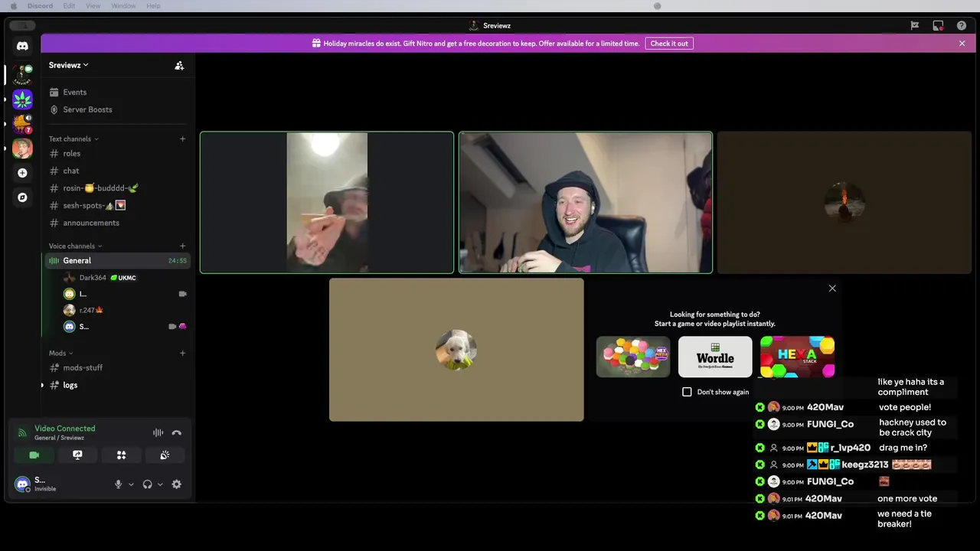Mute the microphone
Viewport: 980px width, 551px height.
pos(118,484)
